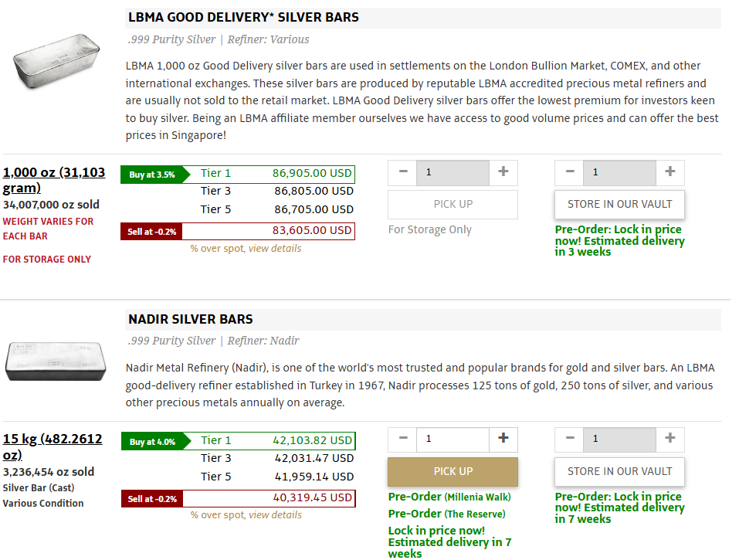Screen dimensions: 739x560
Task: Increase LBMA bar vault storage quantity
Action: coord(670,172)
